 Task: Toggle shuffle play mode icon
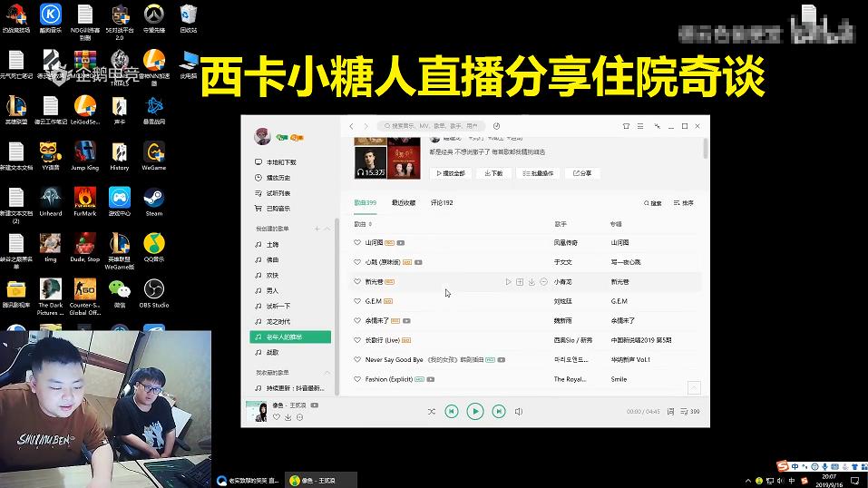point(431,412)
